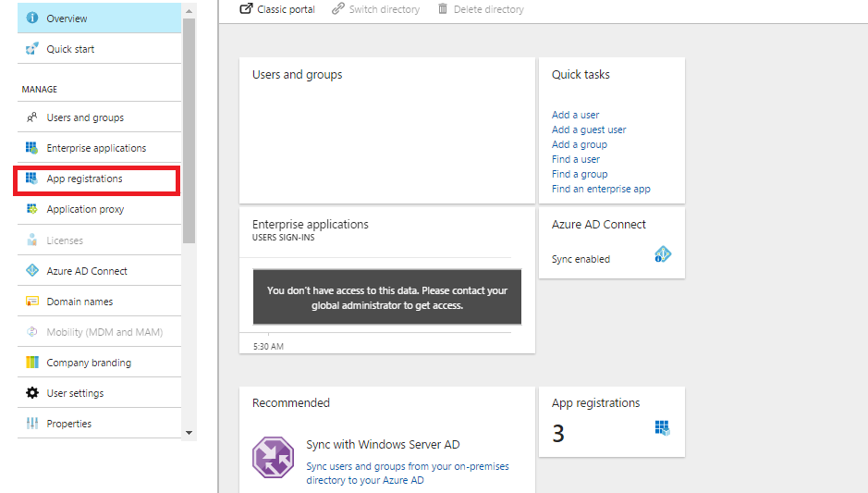Image resolution: width=868 pixels, height=493 pixels.
Task: Open Application proxy in the sidebar
Action: (99, 209)
